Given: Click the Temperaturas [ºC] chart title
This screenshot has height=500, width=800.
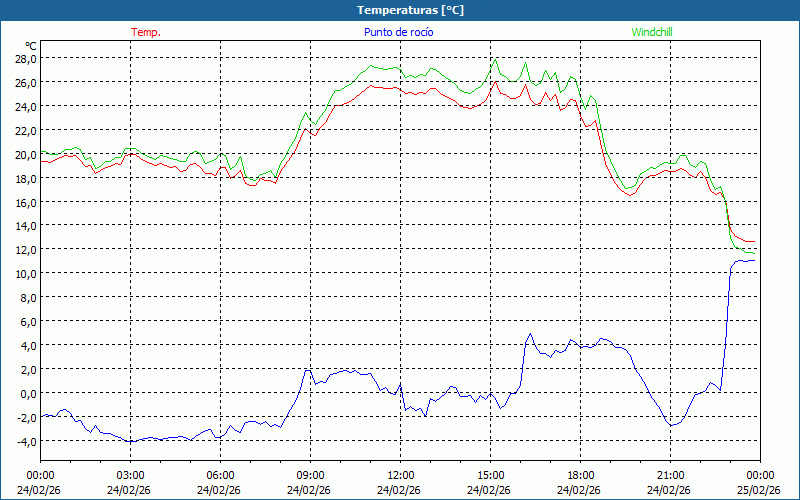Looking at the screenshot, I should 410,10.
